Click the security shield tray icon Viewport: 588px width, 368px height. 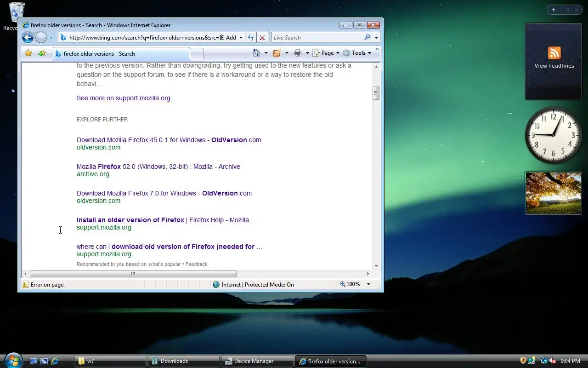(523, 361)
